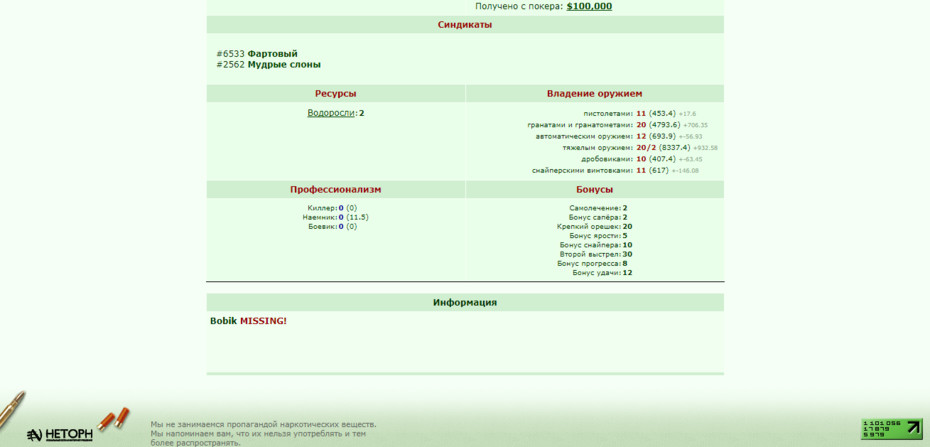Click the footer drug disclaimer text

tap(263, 433)
